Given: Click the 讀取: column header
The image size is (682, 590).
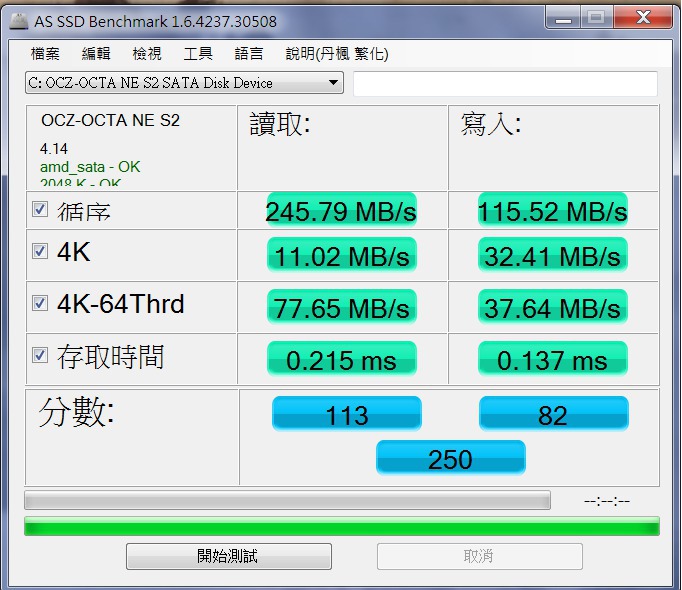Looking at the screenshot, I should point(280,124).
